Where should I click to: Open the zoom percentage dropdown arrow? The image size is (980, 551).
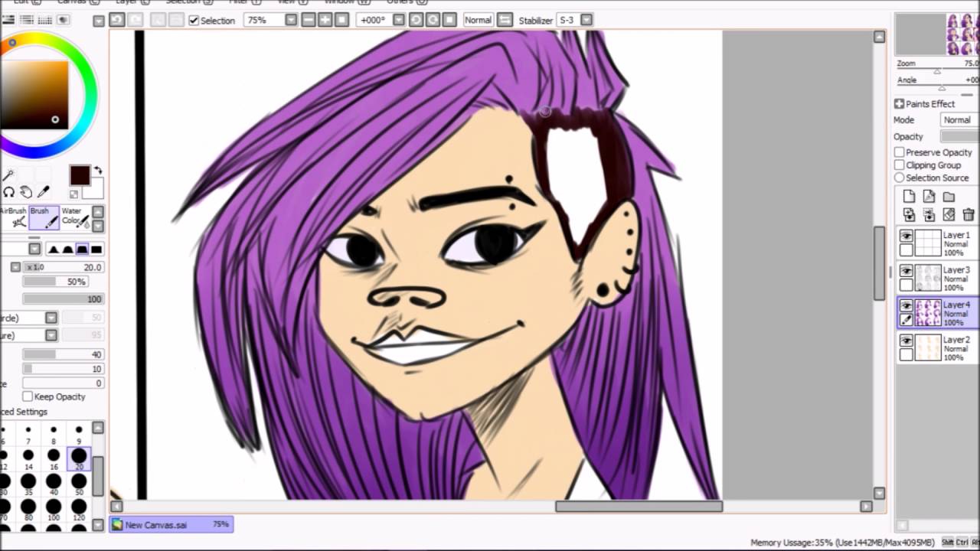(x=291, y=20)
